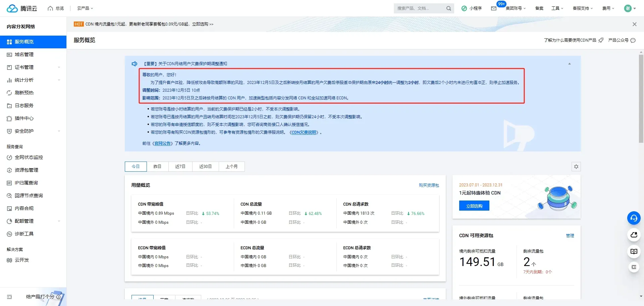Open 日志服务 in sidebar

tap(33, 105)
